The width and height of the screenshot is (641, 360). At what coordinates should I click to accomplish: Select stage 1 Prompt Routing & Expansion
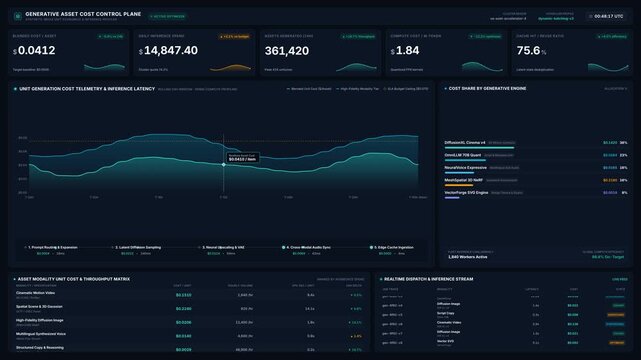point(51,250)
